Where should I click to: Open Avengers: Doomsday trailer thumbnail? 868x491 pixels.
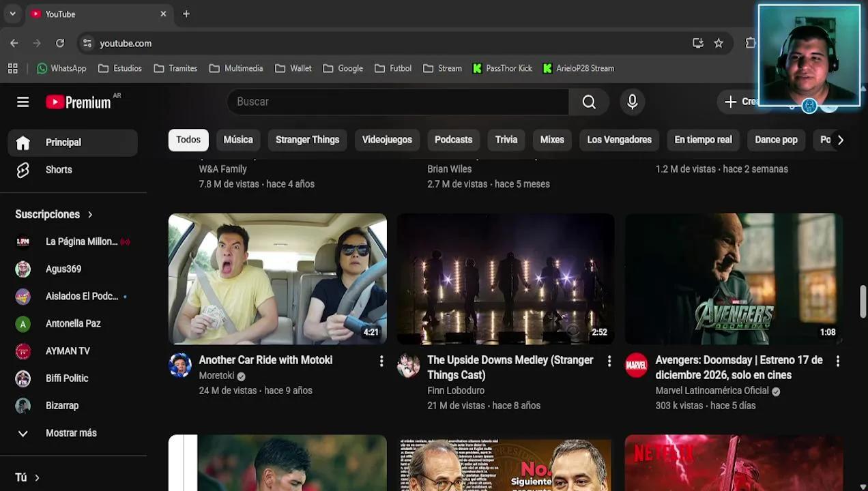[734, 279]
